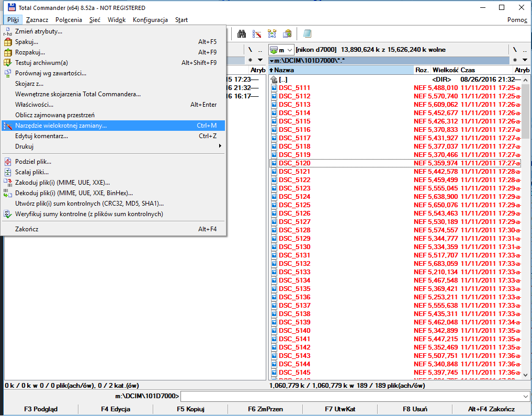Open the Konfiguracja menu

click(150, 20)
